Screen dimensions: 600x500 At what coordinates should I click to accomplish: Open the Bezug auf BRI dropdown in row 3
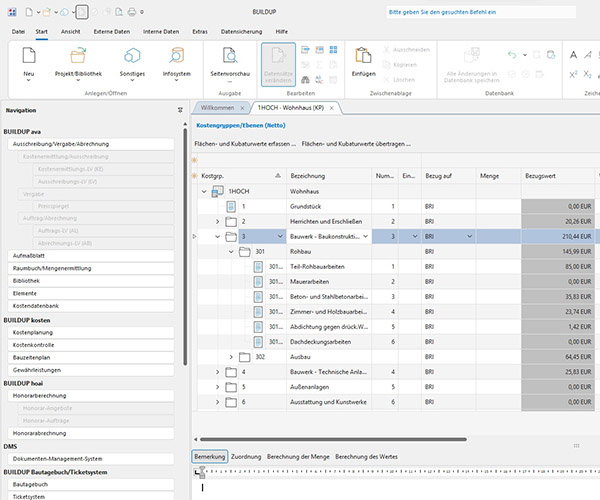470,236
